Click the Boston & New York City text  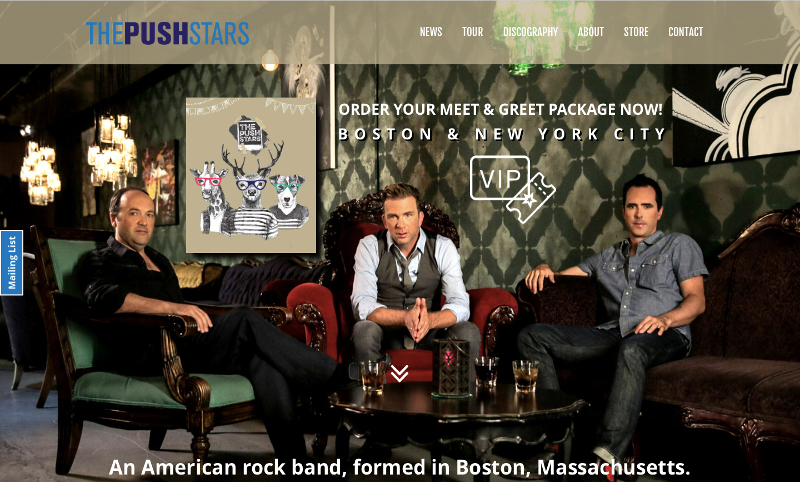pyautogui.click(x=502, y=134)
